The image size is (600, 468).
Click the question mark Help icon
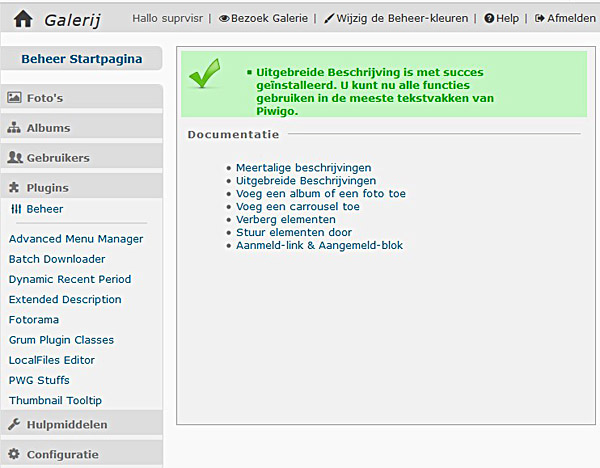[489, 18]
